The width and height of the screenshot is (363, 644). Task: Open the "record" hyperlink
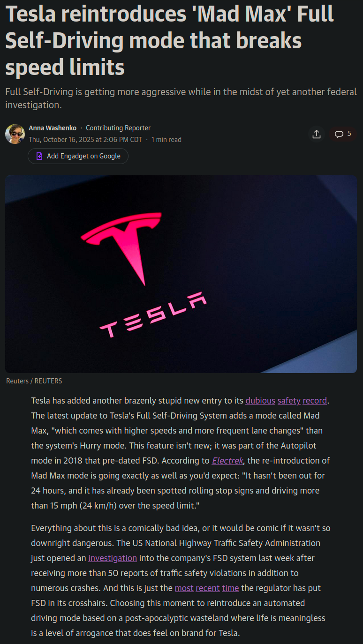click(315, 401)
